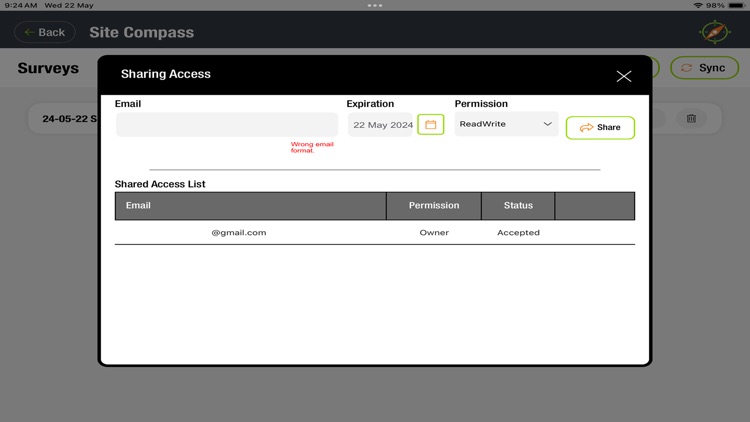Click the Email column header

(x=251, y=206)
